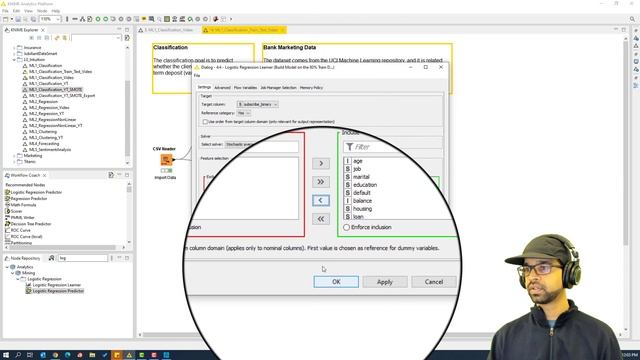Image resolution: width=640 pixels, height=360 pixels.
Task: Collapse the Mining category
Action: pos(12,273)
